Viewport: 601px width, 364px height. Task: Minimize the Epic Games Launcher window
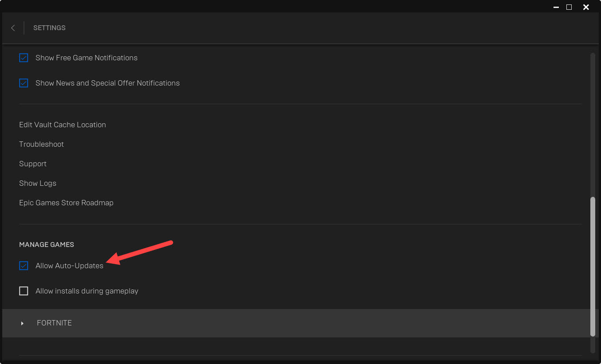556,7
